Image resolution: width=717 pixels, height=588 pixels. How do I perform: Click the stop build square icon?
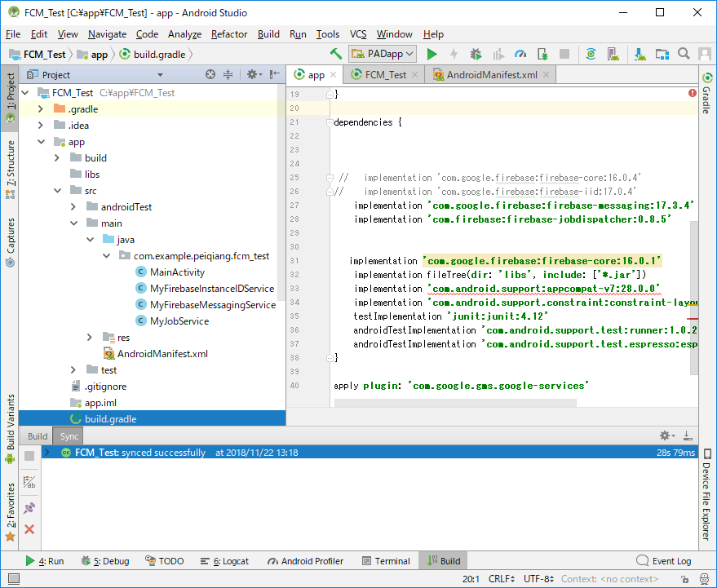tap(29, 456)
